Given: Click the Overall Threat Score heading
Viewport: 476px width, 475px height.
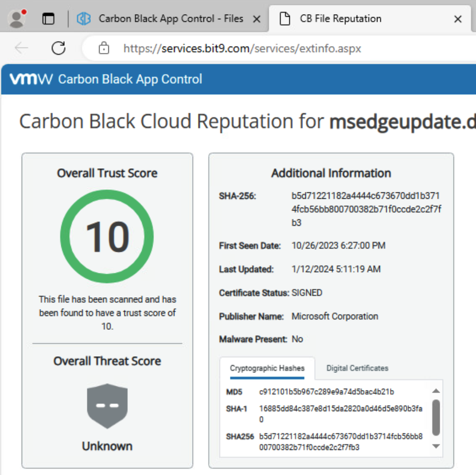Looking at the screenshot, I should [107, 361].
